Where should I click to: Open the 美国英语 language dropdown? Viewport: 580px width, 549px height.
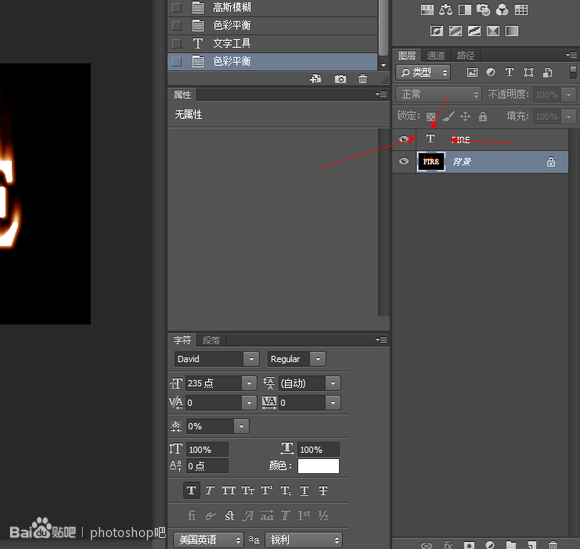[x=209, y=540]
